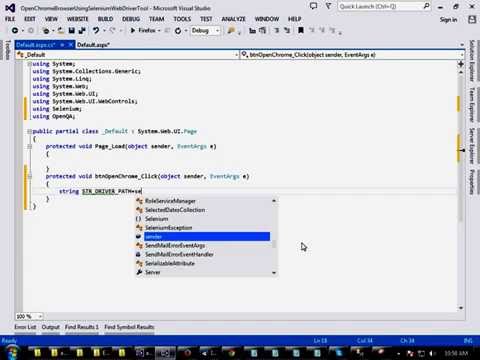Collapse the _Default class outline
The image size is (480, 360).
pyautogui.click(x=29, y=131)
